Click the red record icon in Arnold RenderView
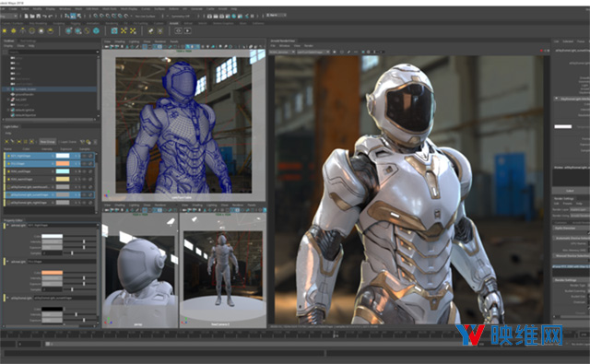 542,50
